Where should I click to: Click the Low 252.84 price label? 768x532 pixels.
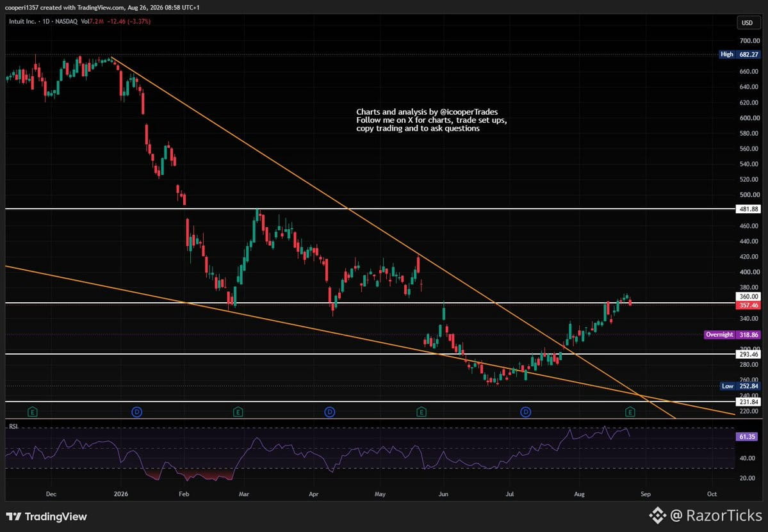pyautogui.click(x=740, y=386)
